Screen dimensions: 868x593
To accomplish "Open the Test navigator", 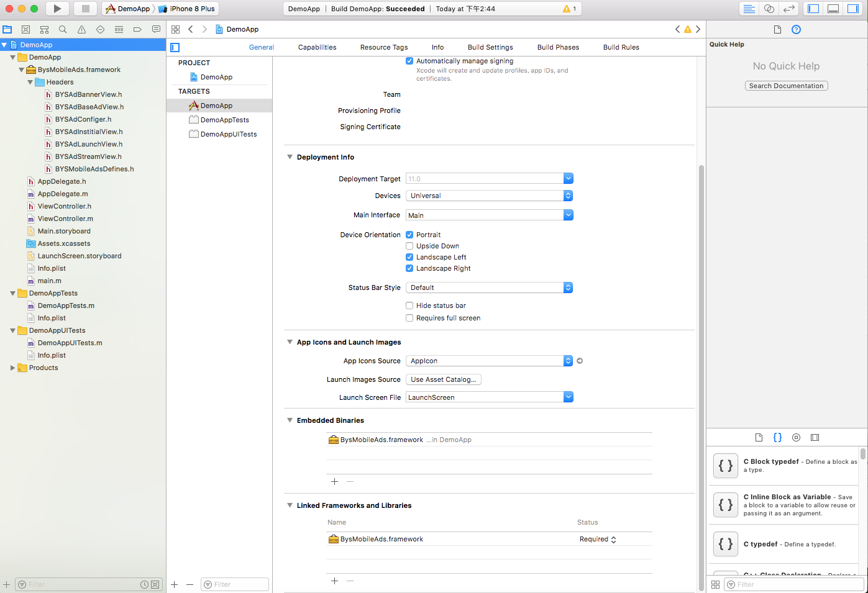I will (100, 29).
